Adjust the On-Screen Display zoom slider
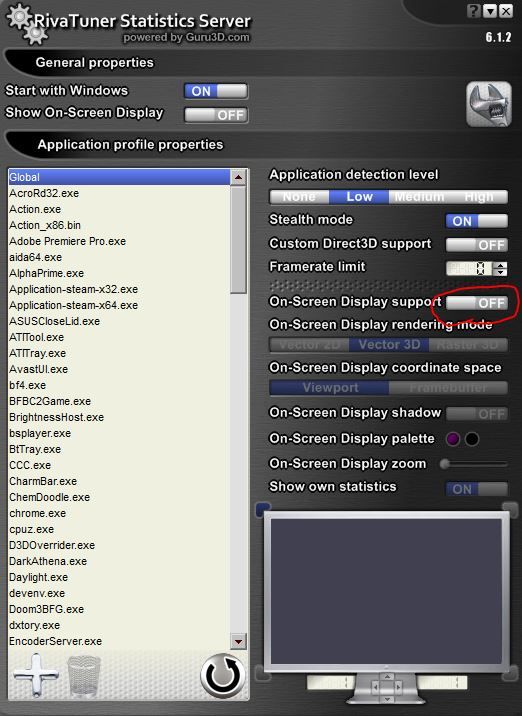The image size is (522, 716). coord(473,464)
